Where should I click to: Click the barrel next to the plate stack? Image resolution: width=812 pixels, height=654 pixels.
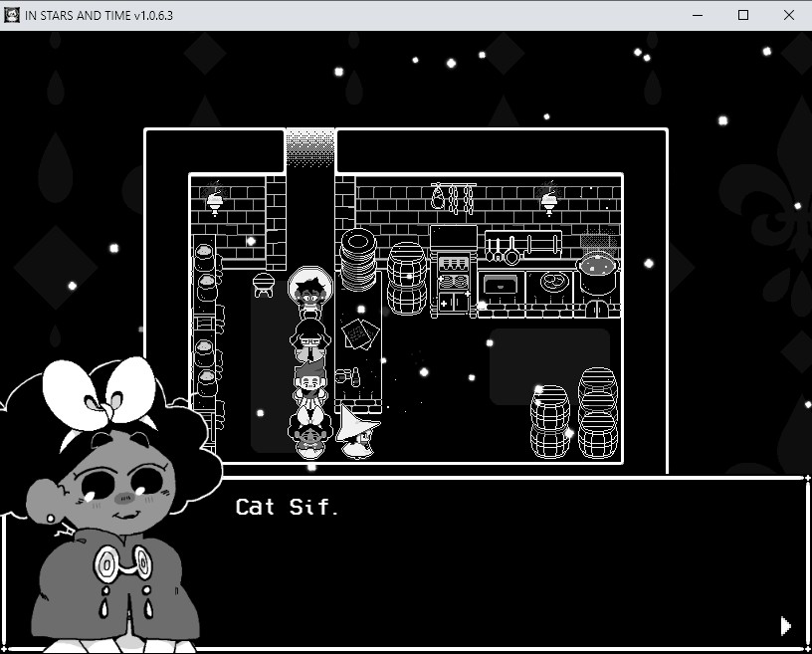[x=407, y=279]
